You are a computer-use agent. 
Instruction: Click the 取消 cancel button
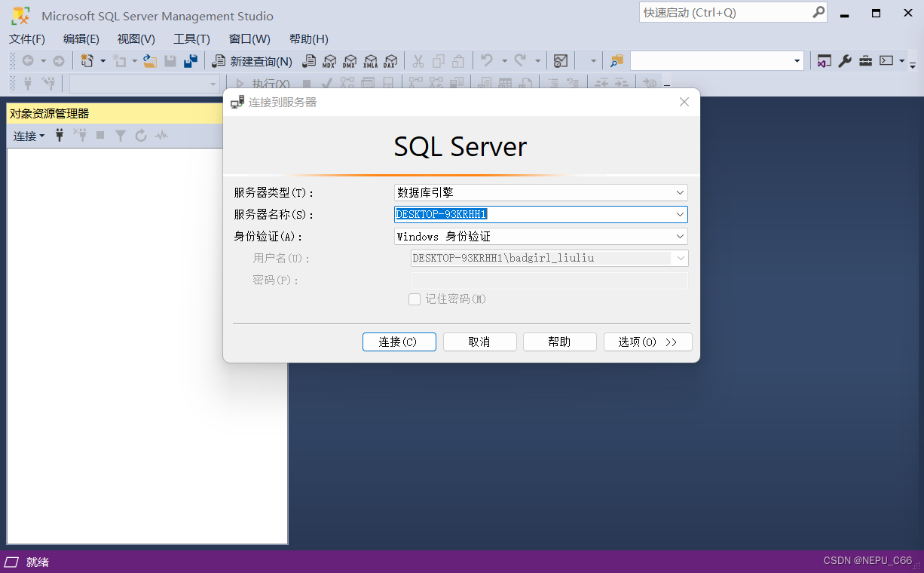click(x=479, y=342)
